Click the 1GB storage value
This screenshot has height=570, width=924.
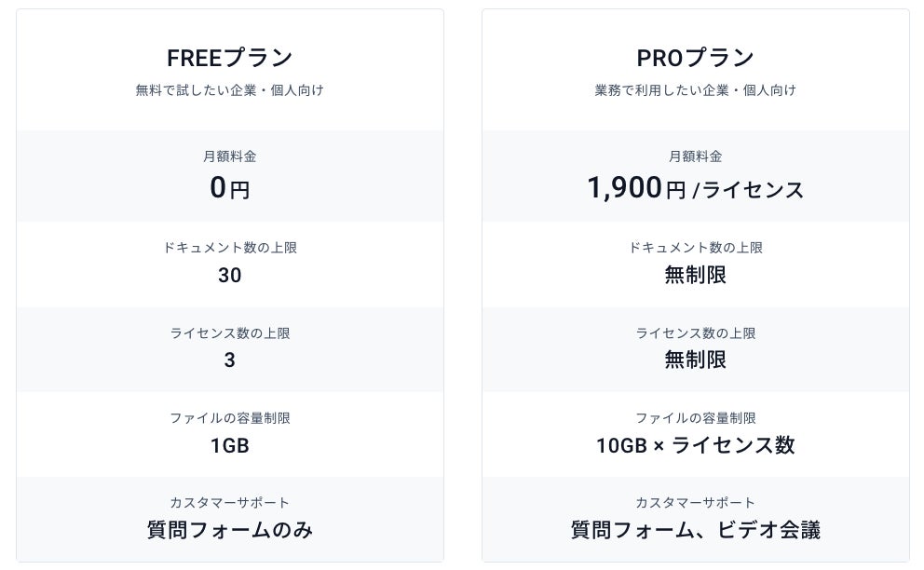pyautogui.click(x=230, y=445)
